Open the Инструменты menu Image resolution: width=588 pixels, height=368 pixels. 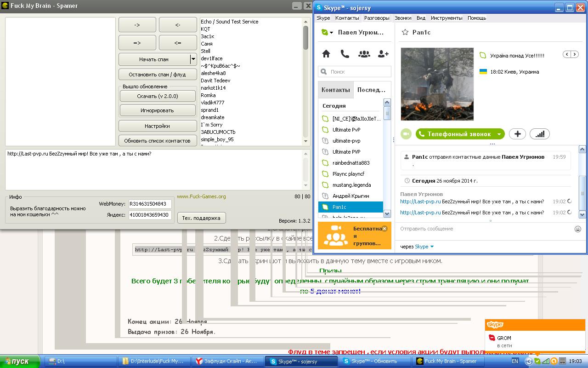click(x=447, y=18)
